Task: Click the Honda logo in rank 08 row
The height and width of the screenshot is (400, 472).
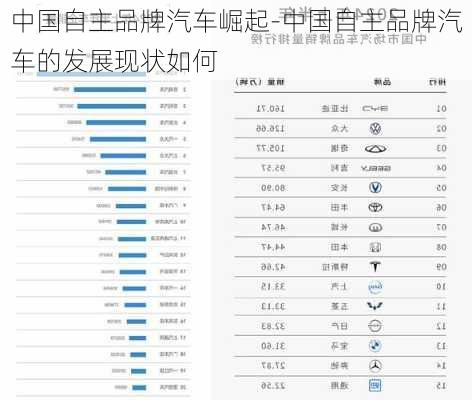Action: click(x=375, y=247)
